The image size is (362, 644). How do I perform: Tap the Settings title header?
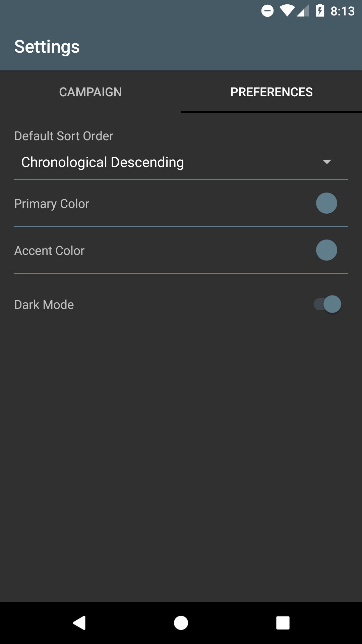[x=47, y=47]
